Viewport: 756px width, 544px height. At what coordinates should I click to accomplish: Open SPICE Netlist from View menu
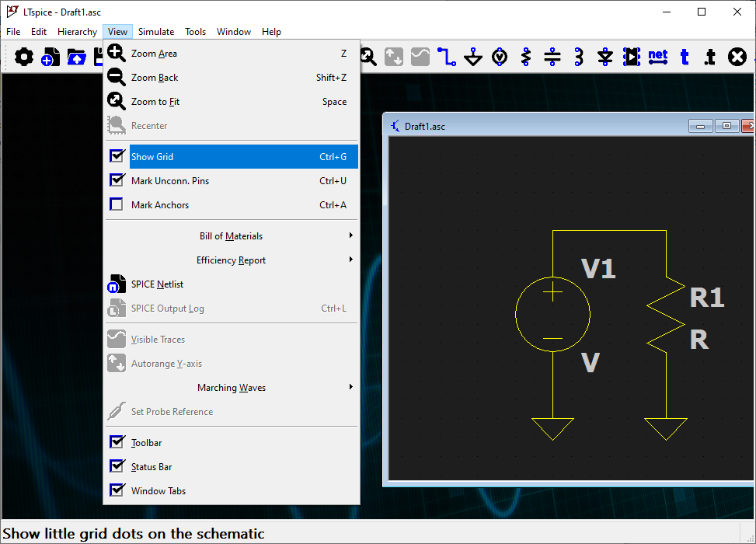pyautogui.click(x=232, y=284)
